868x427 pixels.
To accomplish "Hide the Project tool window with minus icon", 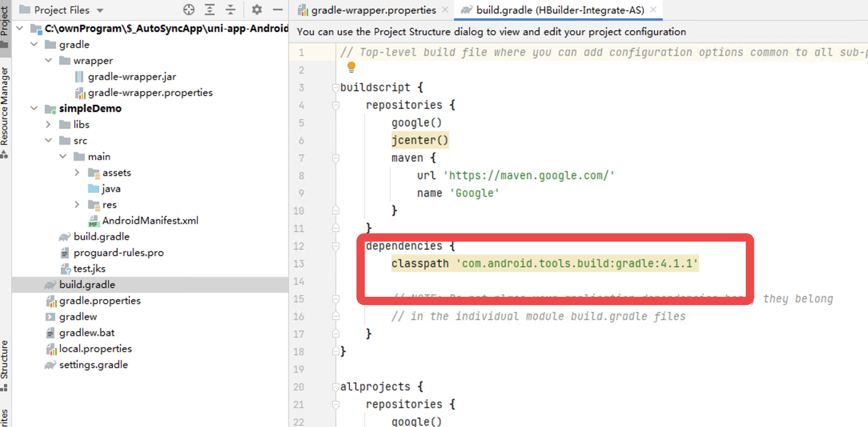I will tap(277, 9).
